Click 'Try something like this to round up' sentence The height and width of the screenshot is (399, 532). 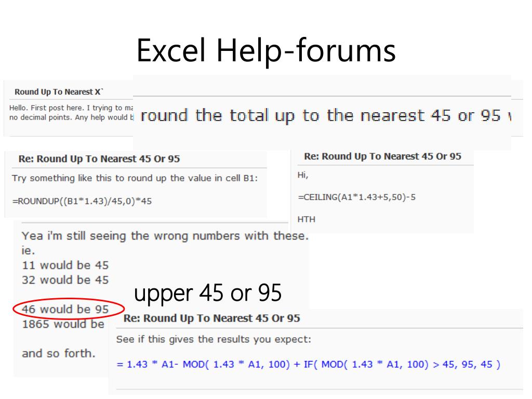pos(135,178)
